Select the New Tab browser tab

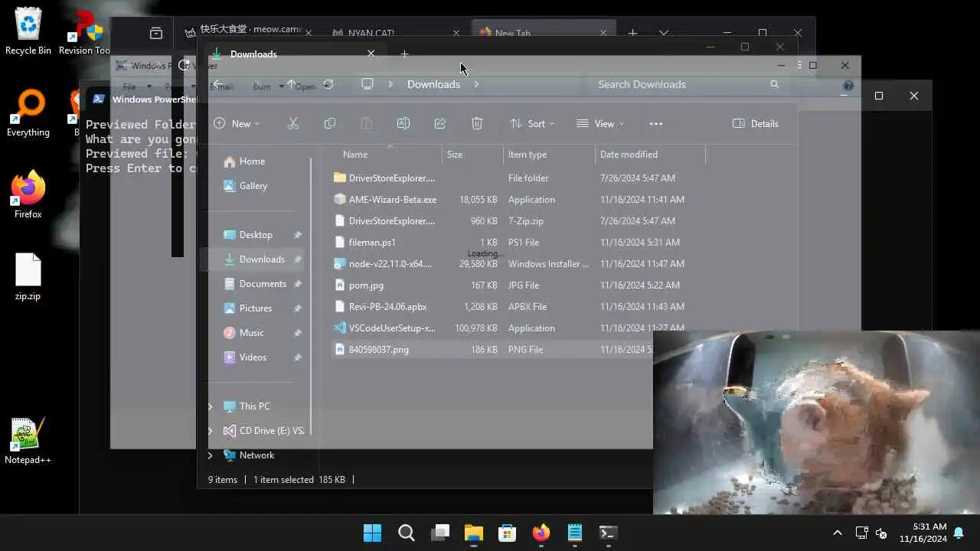click(544, 33)
